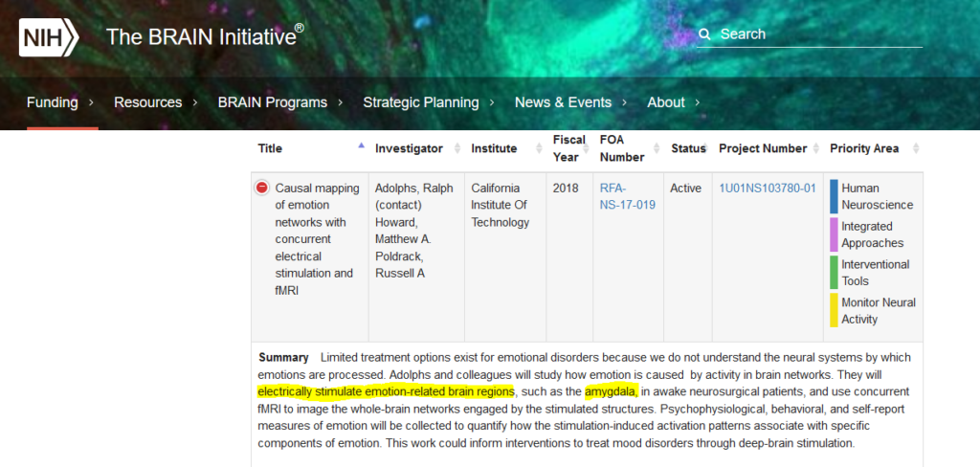The image size is (980, 467).
Task: Click the bold "Summary" label
Action: (283, 358)
